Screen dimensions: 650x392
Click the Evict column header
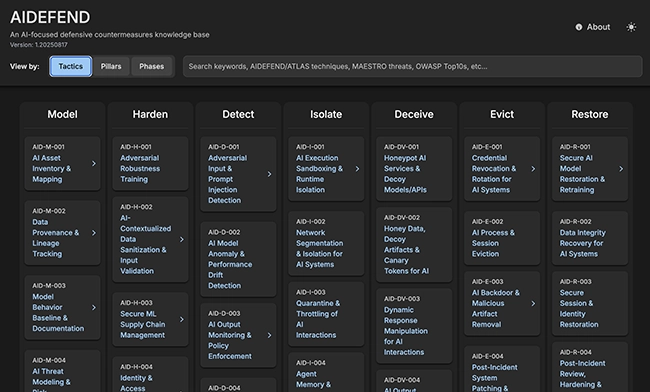pyautogui.click(x=502, y=114)
